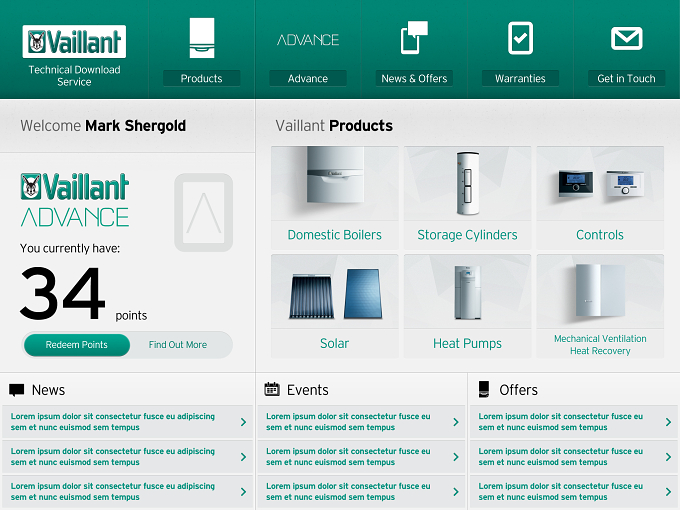Image resolution: width=680 pixels, height=510 pixels.
Task: Expand the third Events item chevron
Action: [456, 491]
